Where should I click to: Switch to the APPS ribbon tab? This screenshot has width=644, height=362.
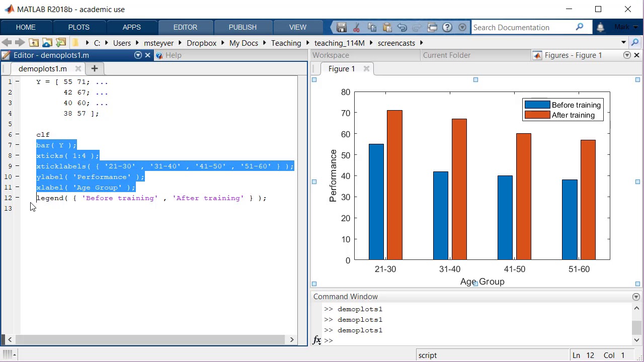[132, 27]
